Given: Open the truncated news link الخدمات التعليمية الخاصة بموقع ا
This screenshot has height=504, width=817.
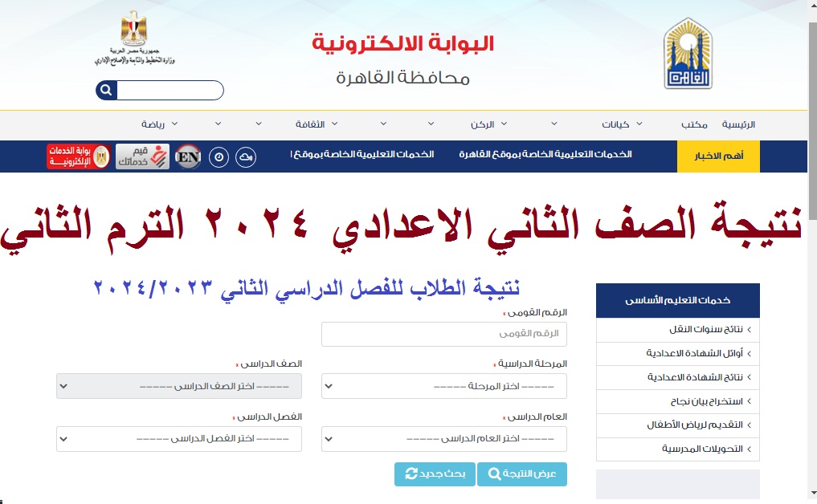Looking at the screenshot, I should [362, 155].
